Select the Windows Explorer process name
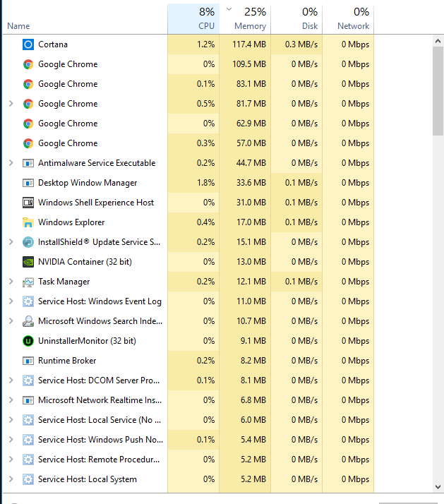The width and height of the screenshot is (444, 504). 71,222
